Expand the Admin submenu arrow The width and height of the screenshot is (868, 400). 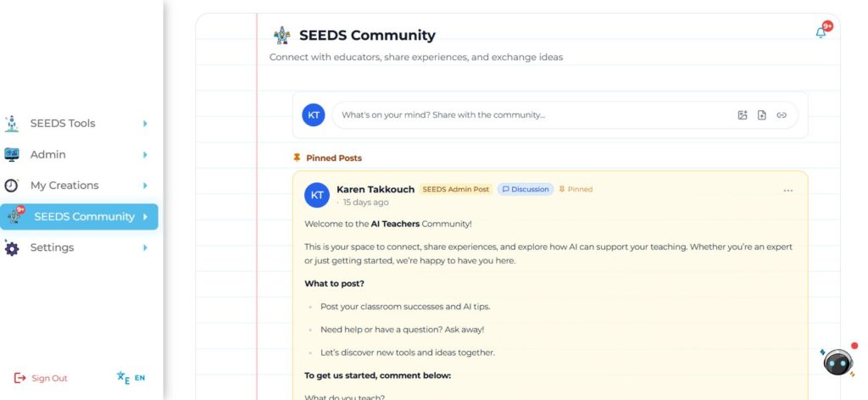145,154
